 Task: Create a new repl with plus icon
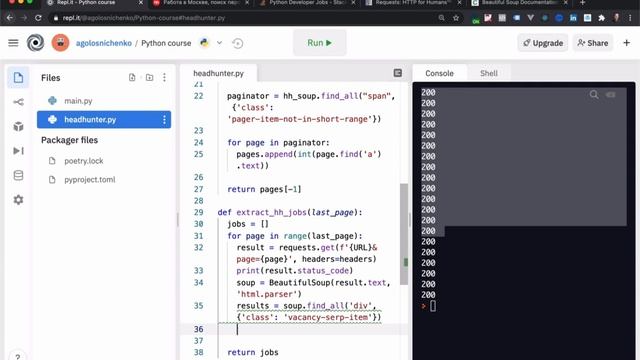(627, 43)
